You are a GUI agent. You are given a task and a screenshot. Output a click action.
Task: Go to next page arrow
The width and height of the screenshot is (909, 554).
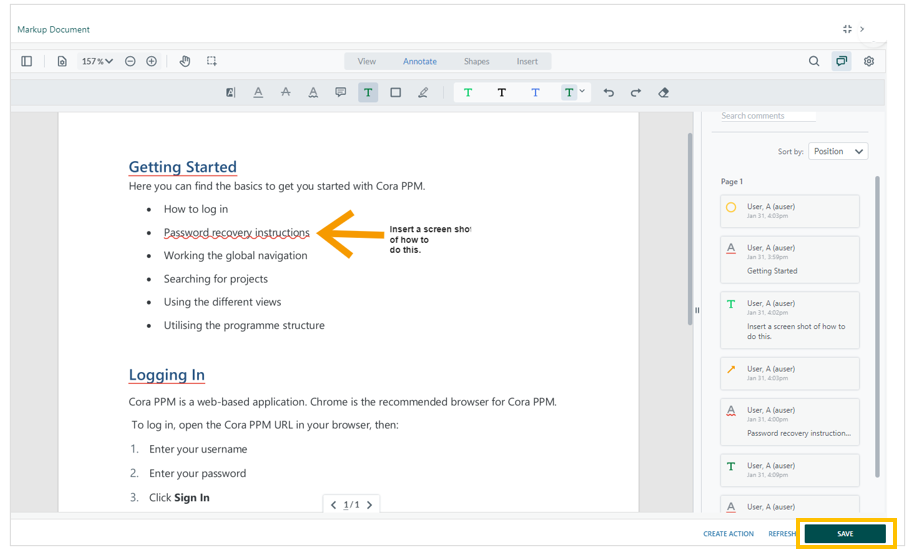369,505
